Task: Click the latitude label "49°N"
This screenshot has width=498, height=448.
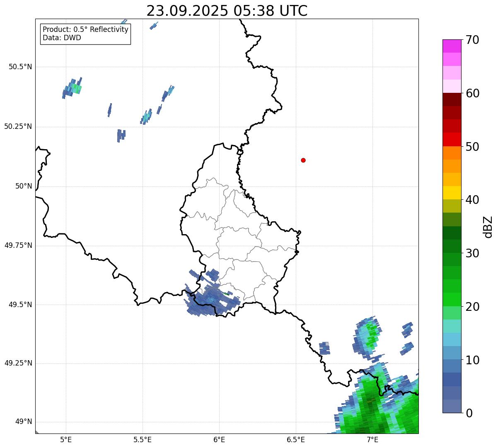Action: coord(24,422)
